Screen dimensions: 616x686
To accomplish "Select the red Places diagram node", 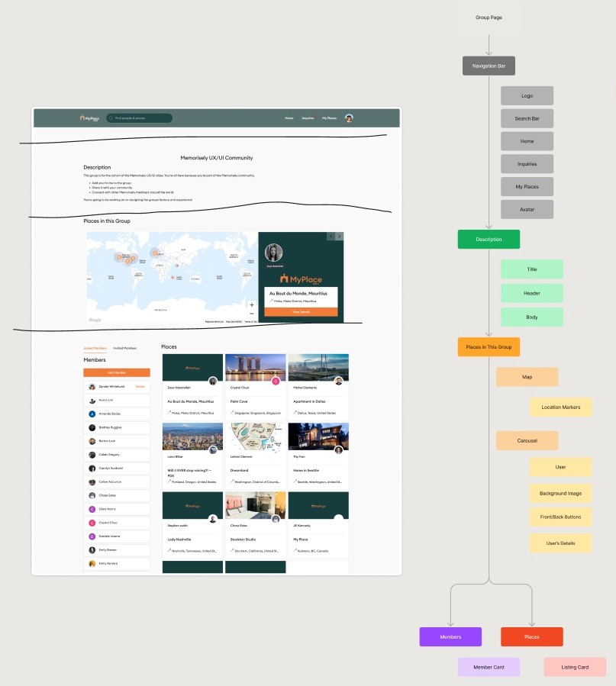I will (x=532, y=637).
